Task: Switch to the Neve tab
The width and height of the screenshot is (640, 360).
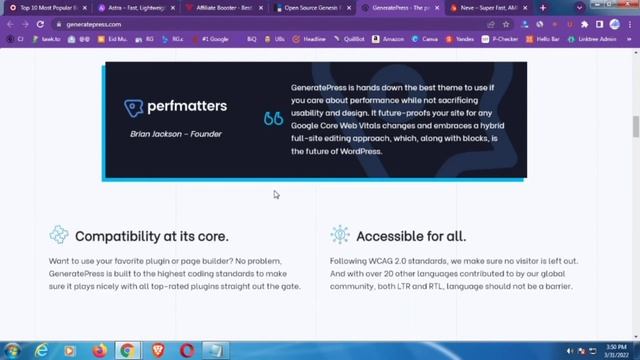Action: 488,8
